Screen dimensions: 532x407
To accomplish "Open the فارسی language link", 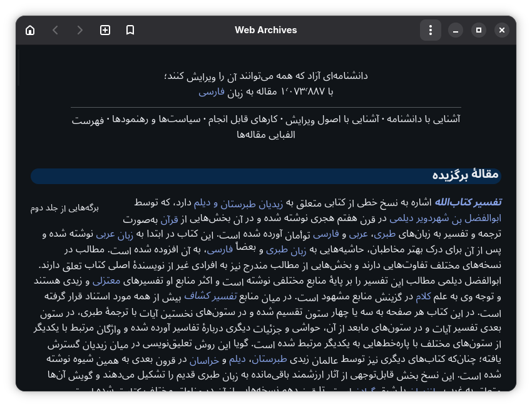I will (x=212, y=92).
